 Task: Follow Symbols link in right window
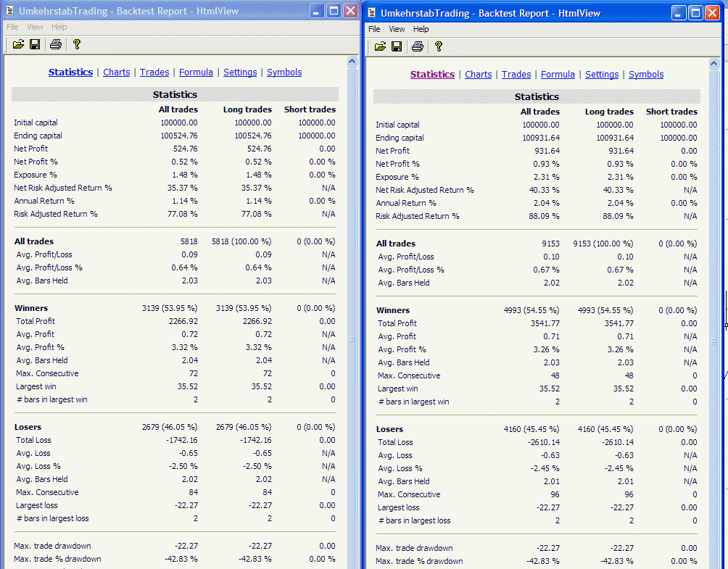[x=646, y=74]
